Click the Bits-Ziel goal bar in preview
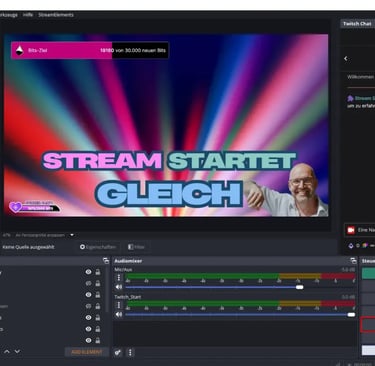 click(90, 50)
